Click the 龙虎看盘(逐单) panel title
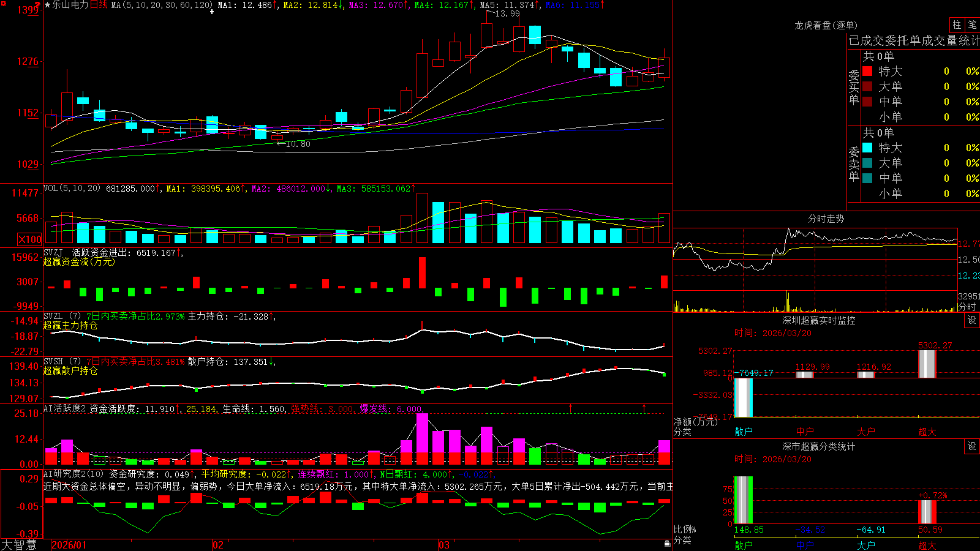This screenshot has width=980, height=551. [826, 25]
